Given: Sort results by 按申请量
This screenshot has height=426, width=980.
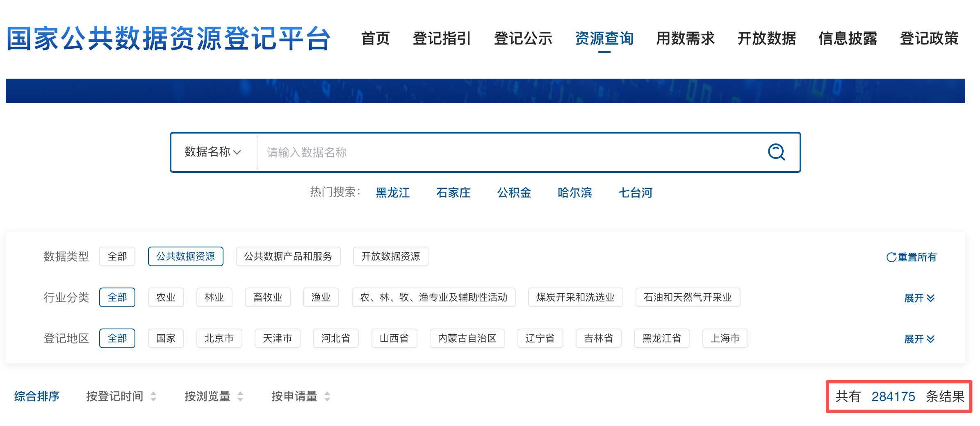Looking at the screenshot, I should click(x=294, y=397).
